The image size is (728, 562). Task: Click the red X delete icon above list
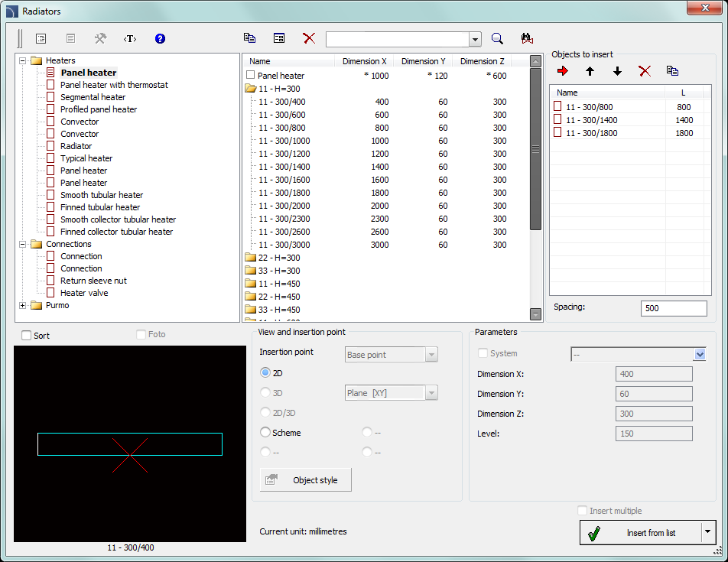click(309, 38)
